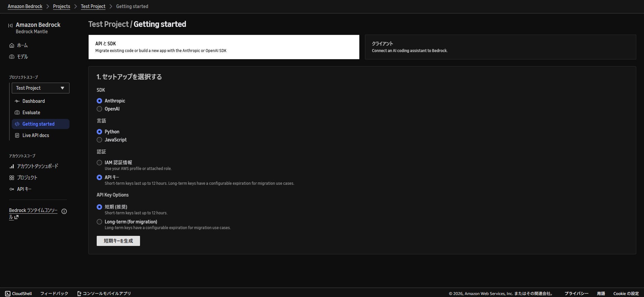This screenshot has width=644, height=297.
Task: Select the API キー authentication option
Action: click(x=99, y=177)
